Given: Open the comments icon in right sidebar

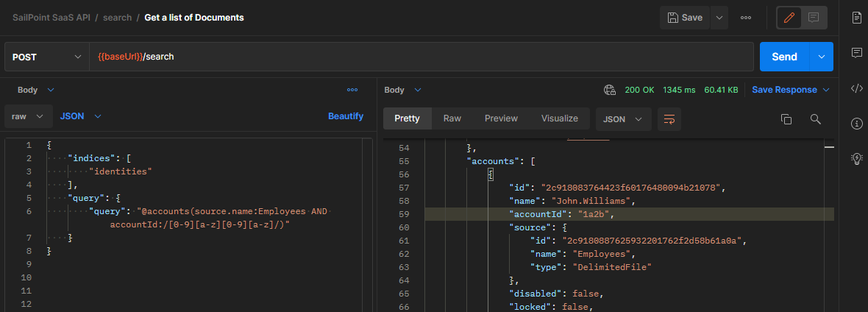Looking at the screenshot, I should pos(856,53).
